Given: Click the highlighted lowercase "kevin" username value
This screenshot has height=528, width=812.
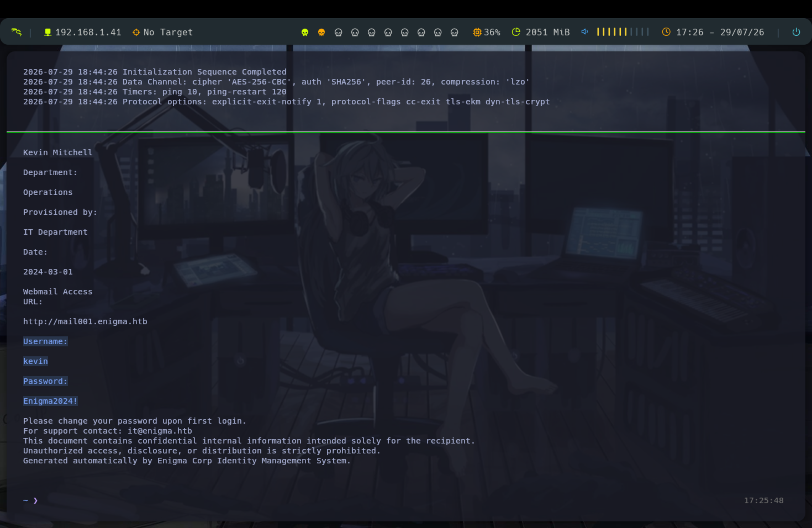Looking at the screenshot, I should [x=35, y=361].
